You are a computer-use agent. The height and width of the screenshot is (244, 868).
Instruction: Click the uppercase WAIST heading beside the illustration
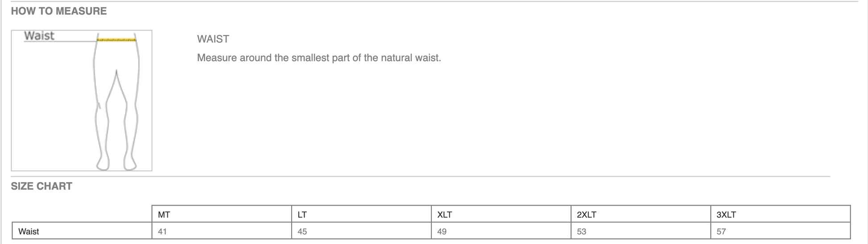(x=213, y=39)
